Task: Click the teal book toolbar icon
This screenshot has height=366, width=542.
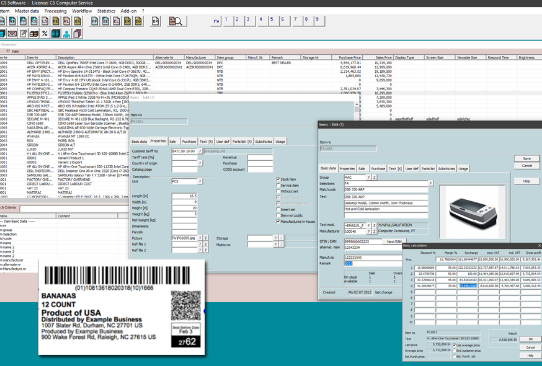Action: coord(55,34)
